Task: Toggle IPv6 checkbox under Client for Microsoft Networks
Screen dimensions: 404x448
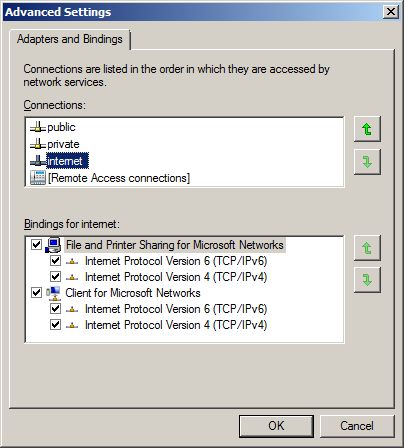Action: [x=55, y=309]
